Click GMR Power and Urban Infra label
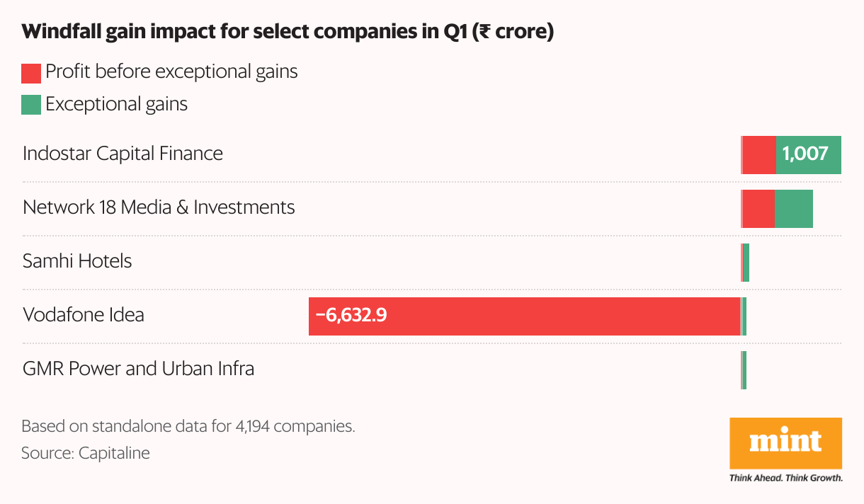 [x=138, y=369]
